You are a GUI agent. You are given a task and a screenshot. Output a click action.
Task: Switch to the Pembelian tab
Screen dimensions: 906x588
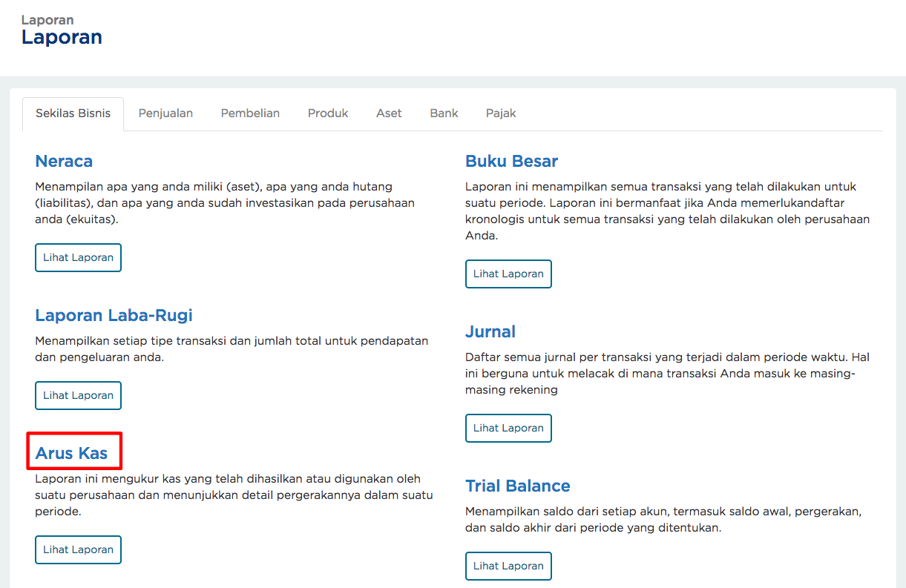point(250,113)
